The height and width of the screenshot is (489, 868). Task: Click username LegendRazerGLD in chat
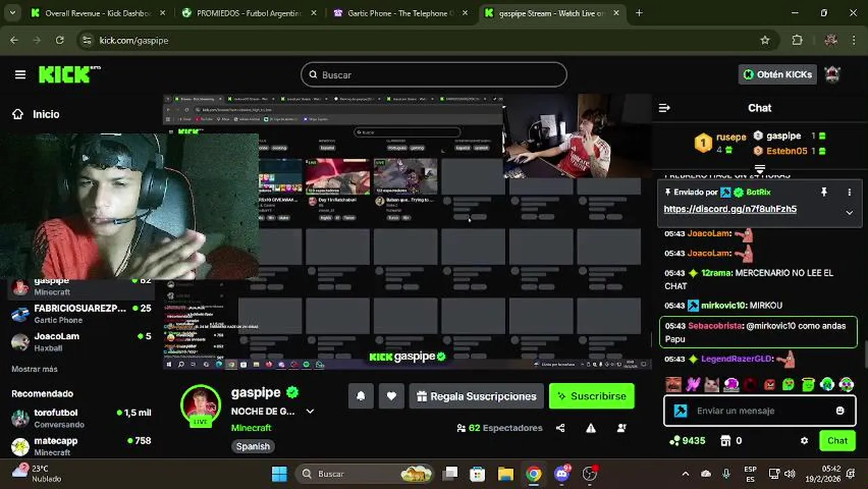coord(736,359)
